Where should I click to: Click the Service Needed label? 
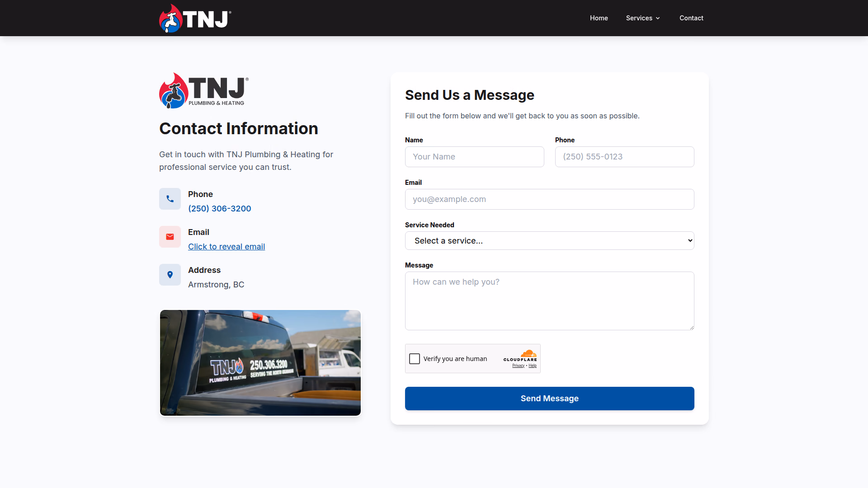429,225
